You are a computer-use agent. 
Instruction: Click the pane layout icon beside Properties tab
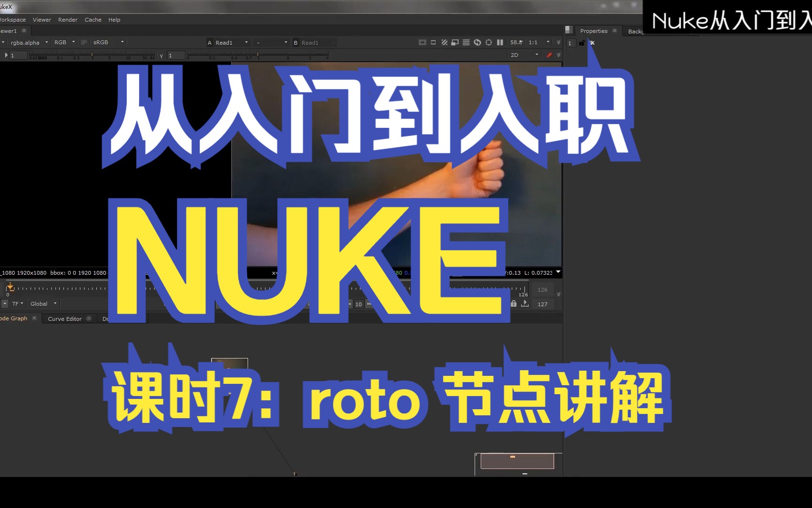click(x=569, y=30)
